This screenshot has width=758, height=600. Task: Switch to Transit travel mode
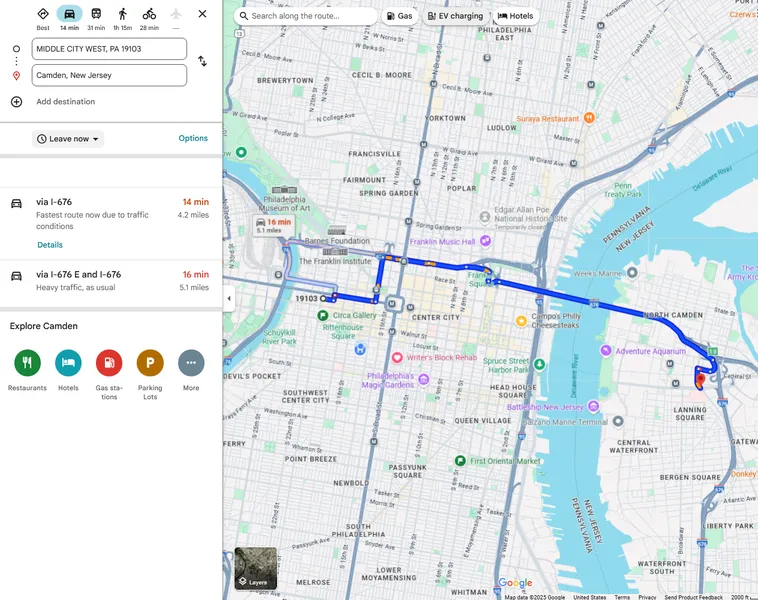[96, 14]
